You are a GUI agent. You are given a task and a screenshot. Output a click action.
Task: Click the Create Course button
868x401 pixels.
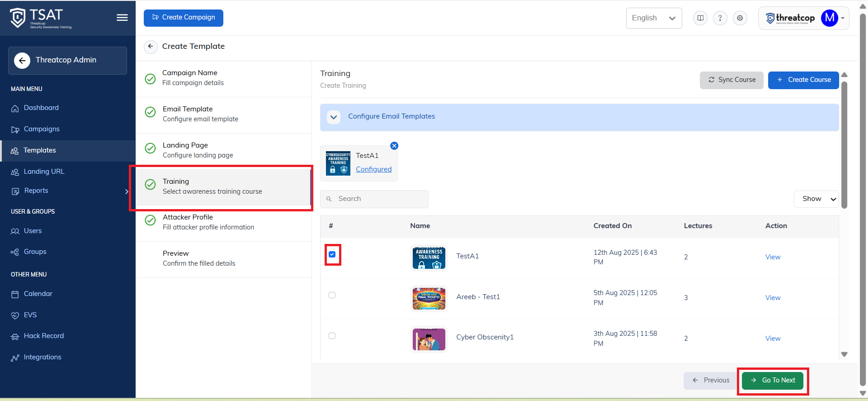point(803,80)
